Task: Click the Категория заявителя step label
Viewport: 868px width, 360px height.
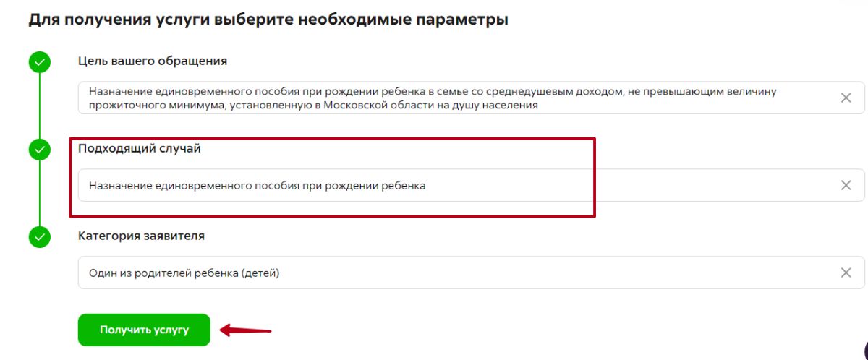Action: click(141, 236)
